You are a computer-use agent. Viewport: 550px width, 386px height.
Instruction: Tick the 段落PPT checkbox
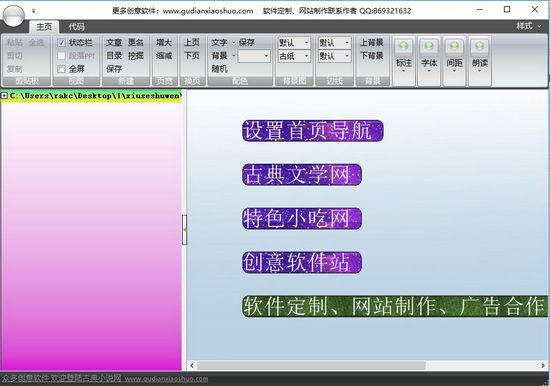tap(61, 56)
